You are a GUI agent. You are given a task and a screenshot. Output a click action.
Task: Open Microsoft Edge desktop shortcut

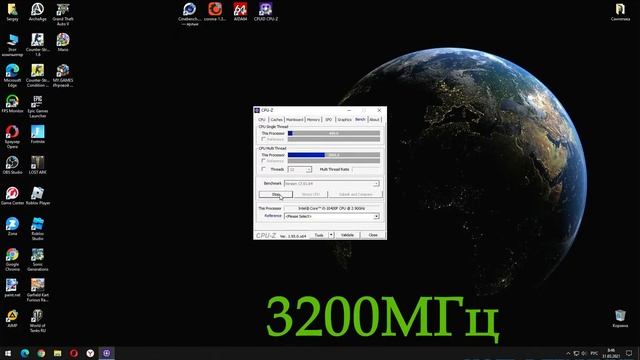[12, 76]
